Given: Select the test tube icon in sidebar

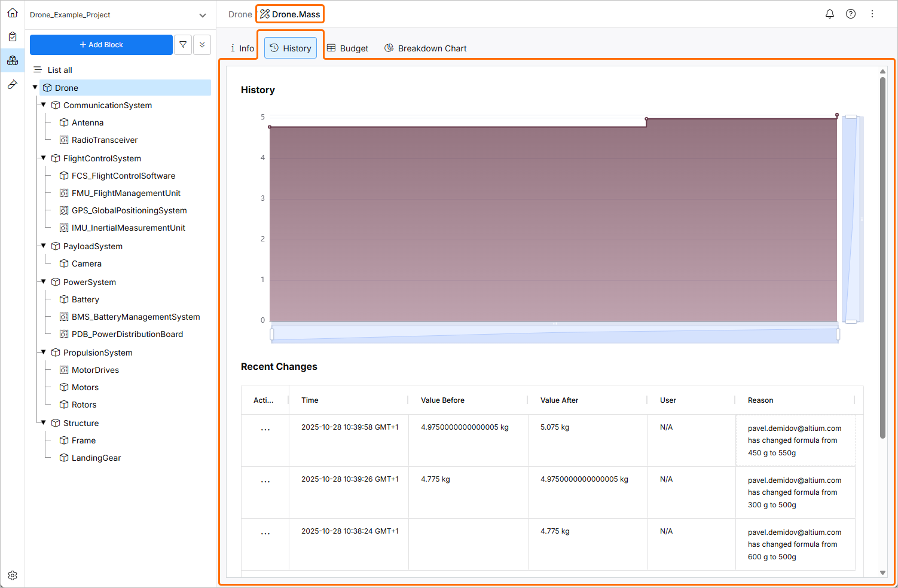Looking at the screenshot, I should (13, 84).
